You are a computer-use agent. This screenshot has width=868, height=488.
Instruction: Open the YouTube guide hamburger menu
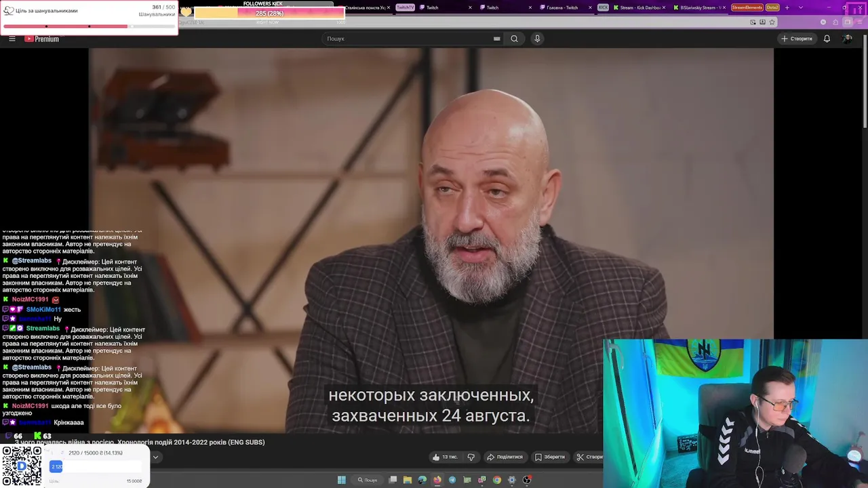click(x=12, y=39)
